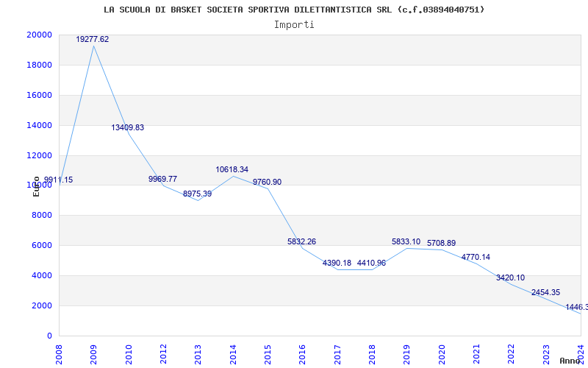Click the 6000 y-axis tick label
Screen dimensions: 588x368
42,245
